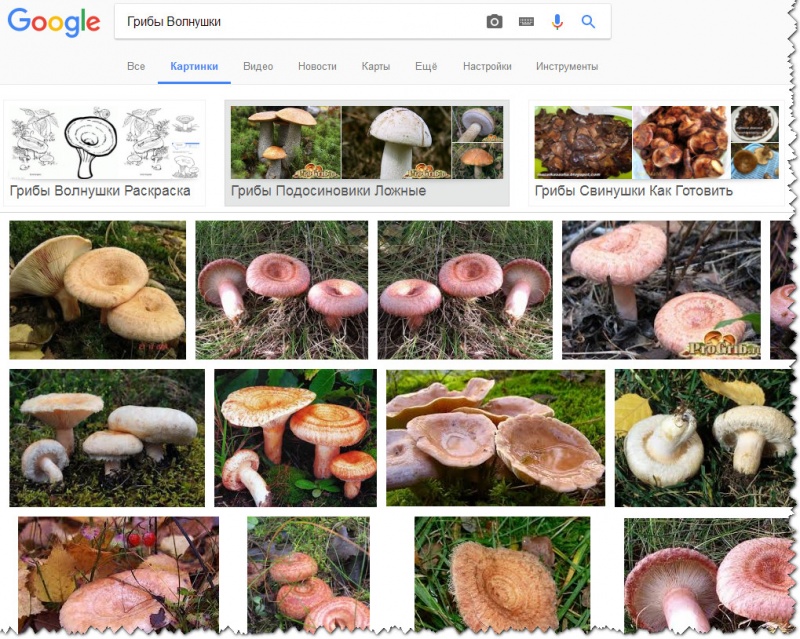Open Грибы Подосиновики Ложные suggestion
The height and width of the screenshot is (639, 800).
pos(367,153)
